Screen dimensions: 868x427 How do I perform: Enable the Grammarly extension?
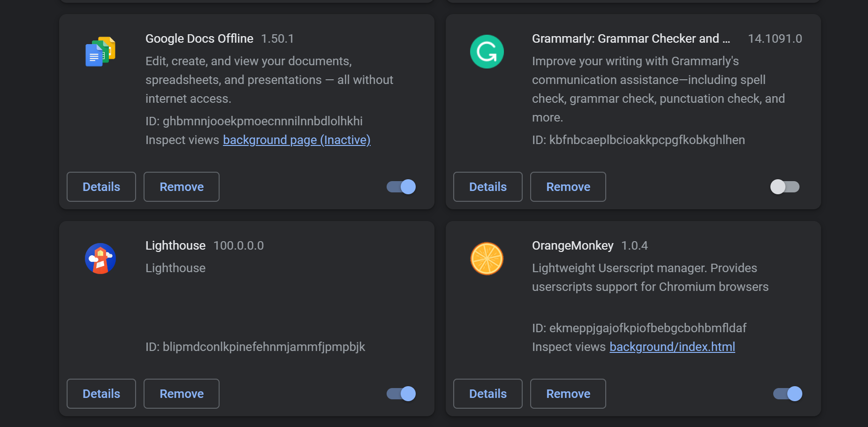pos(785,187)
